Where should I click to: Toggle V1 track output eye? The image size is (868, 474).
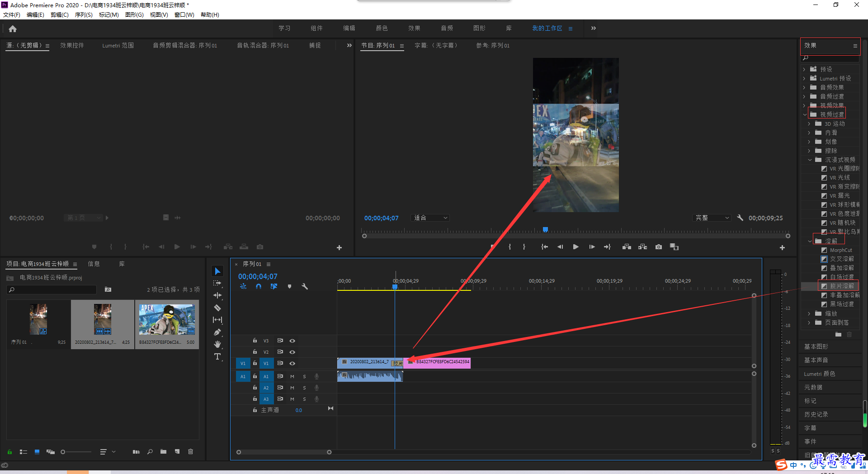tap(292, 363)
